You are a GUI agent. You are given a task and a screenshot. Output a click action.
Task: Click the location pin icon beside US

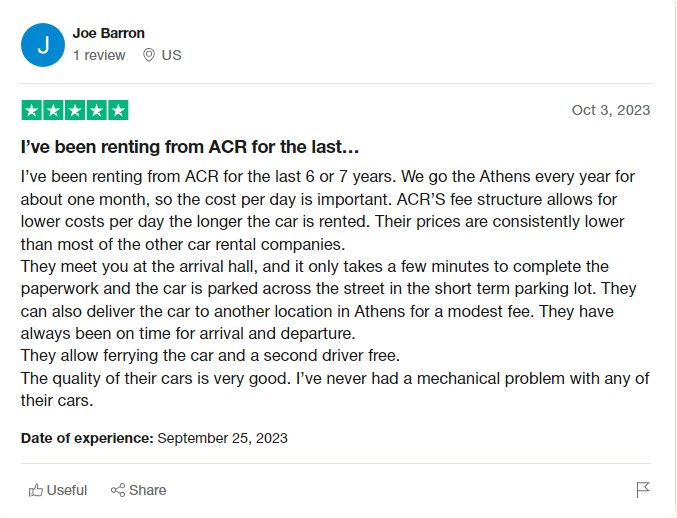[149, 55]
